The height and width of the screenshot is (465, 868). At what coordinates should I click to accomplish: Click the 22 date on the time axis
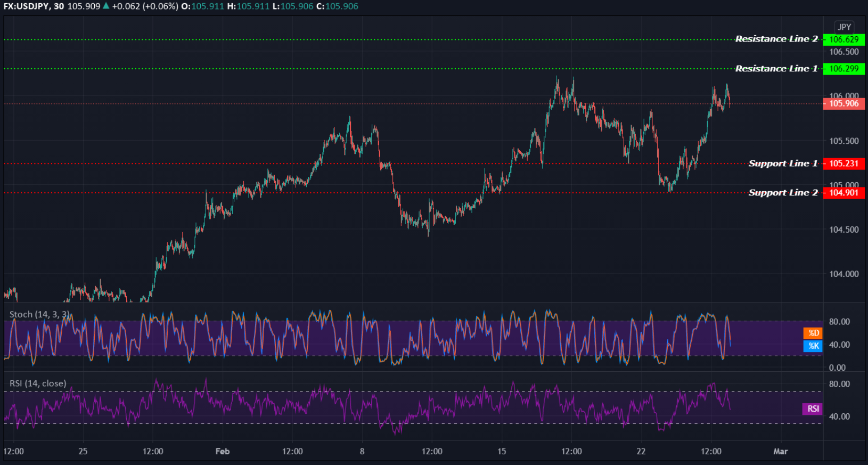click(641, 451)
